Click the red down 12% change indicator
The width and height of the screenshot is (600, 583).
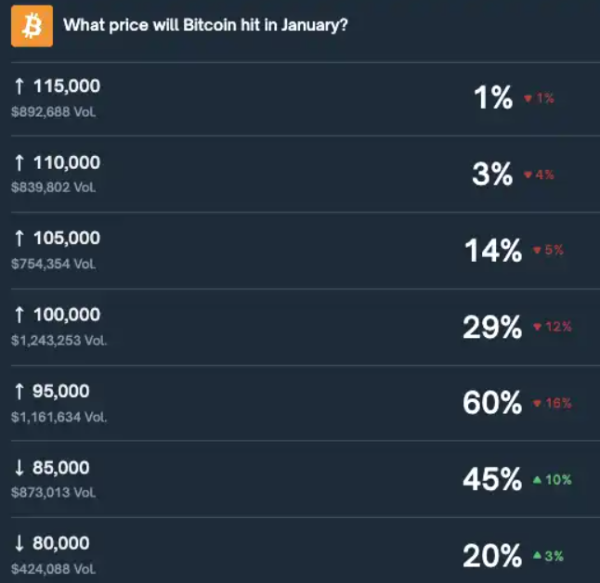tap(552, 327)
